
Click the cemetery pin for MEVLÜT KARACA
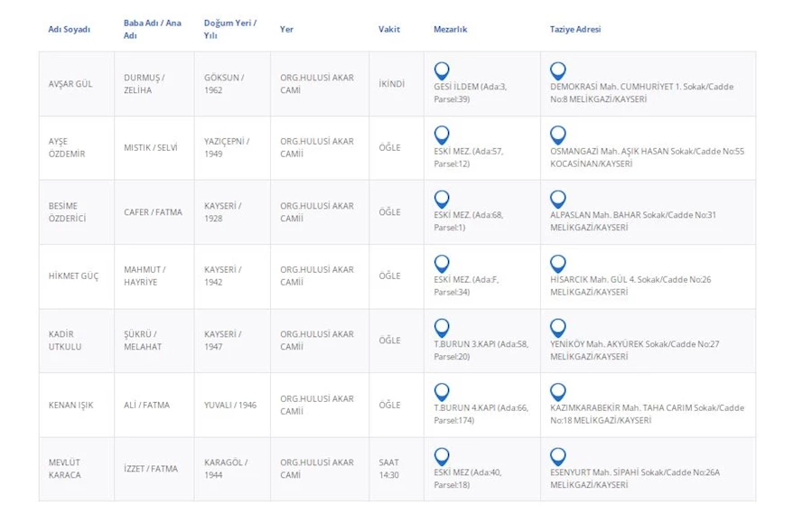[x=442, y=456]
